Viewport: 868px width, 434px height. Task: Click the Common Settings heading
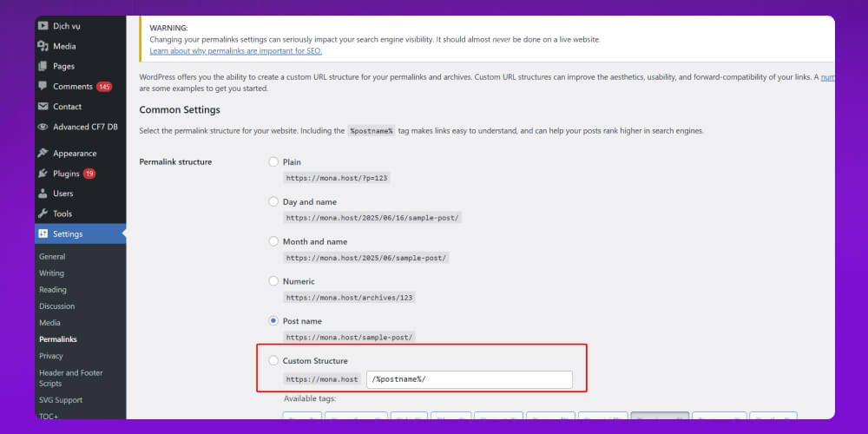pos(180,109)
